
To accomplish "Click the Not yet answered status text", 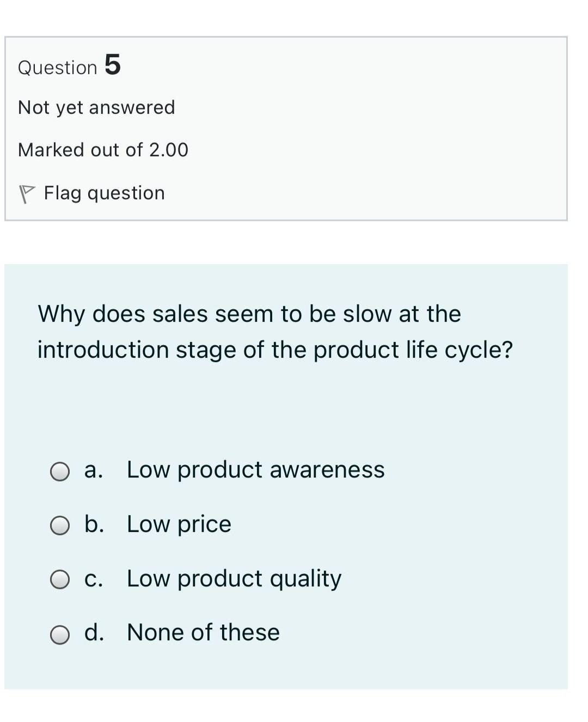I will pos(96,107).
